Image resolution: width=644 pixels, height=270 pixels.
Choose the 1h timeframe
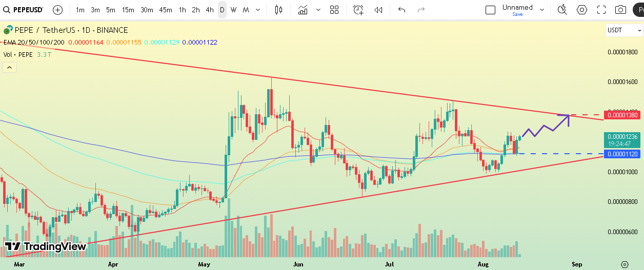pyautogui.click(x=183, y=10)
